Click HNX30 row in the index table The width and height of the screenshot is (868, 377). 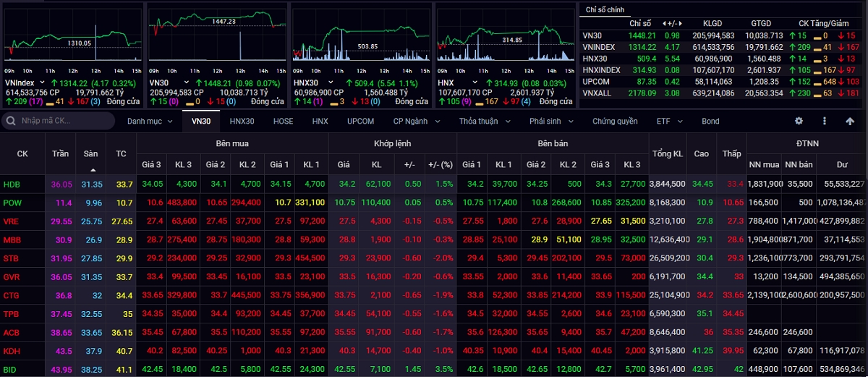[722, 59]
